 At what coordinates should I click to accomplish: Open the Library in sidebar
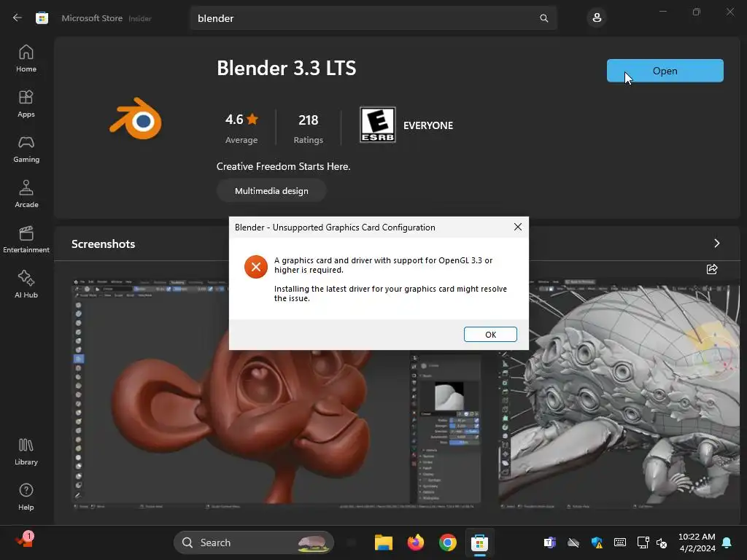(26, 451)
